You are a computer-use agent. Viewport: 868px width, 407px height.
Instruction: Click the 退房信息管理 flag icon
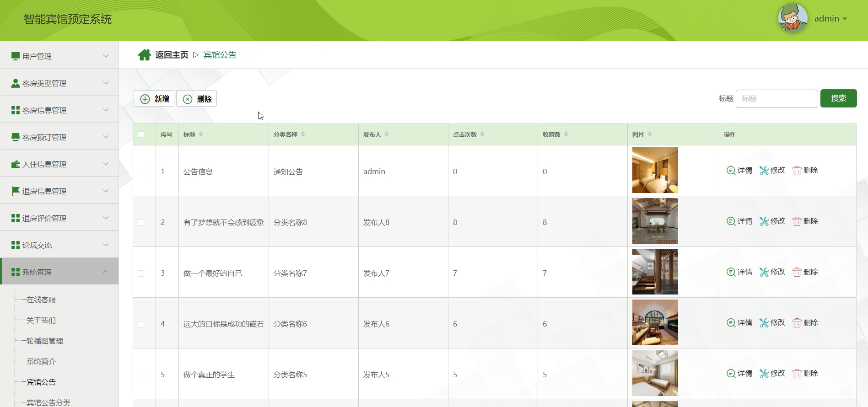tap(16, 191)
